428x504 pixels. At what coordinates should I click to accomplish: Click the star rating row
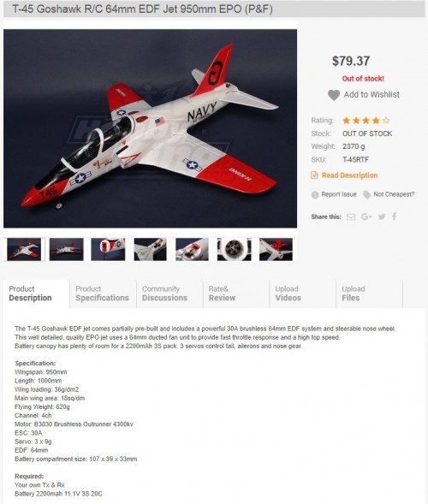(x=366, y=121)
